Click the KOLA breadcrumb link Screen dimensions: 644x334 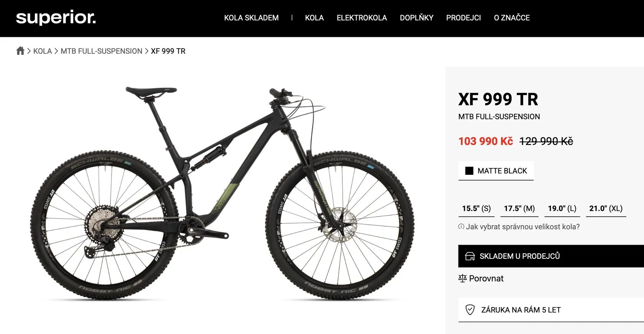(43, 51)
